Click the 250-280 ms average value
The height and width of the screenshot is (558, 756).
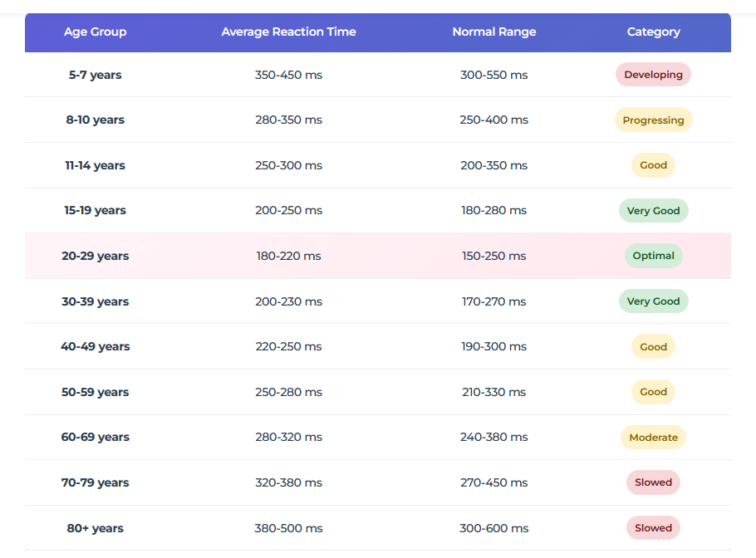click(288, 392)
